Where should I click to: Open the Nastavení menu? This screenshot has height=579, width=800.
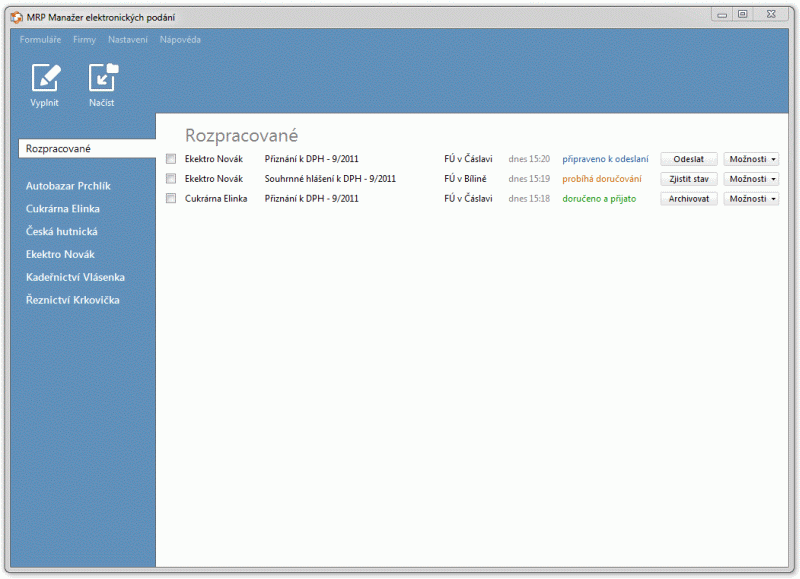click(128, 40)
